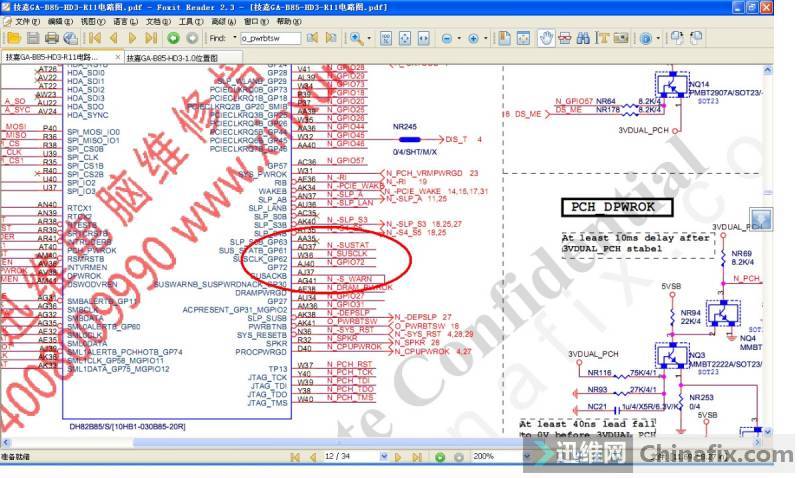Viewport: 800px width, 478px height.
Task: Click green previous view button in status bar
Action: tap(440, 457)
